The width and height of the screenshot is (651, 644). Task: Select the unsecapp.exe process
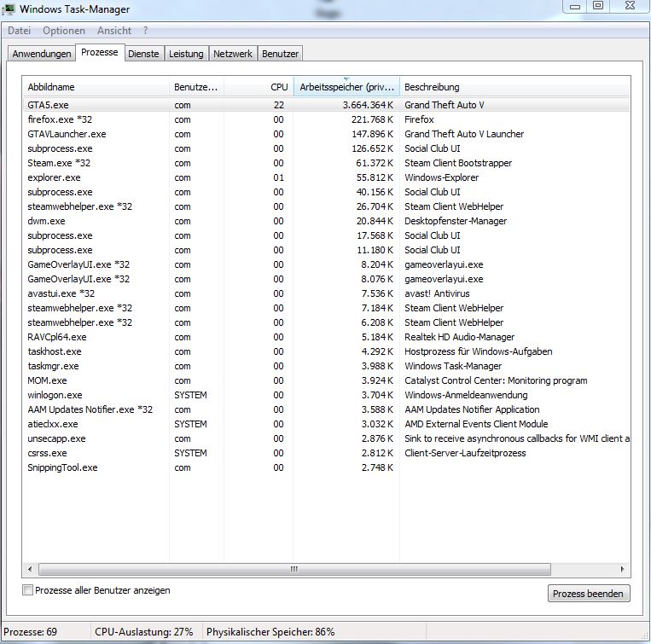click(326, 438)
